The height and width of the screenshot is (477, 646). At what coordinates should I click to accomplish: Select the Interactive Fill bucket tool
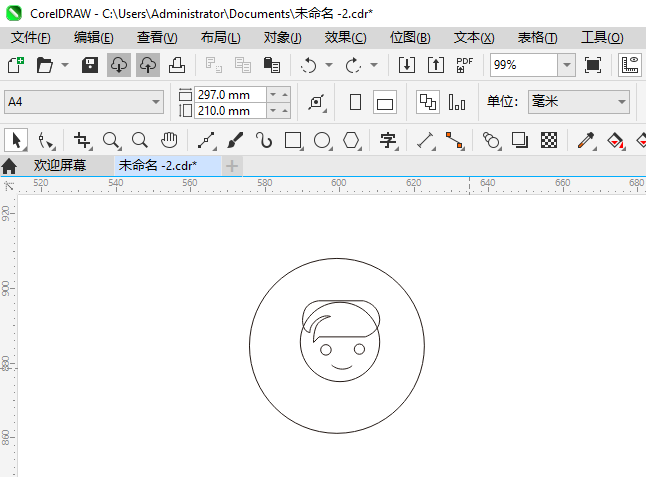tap(616, 140)
